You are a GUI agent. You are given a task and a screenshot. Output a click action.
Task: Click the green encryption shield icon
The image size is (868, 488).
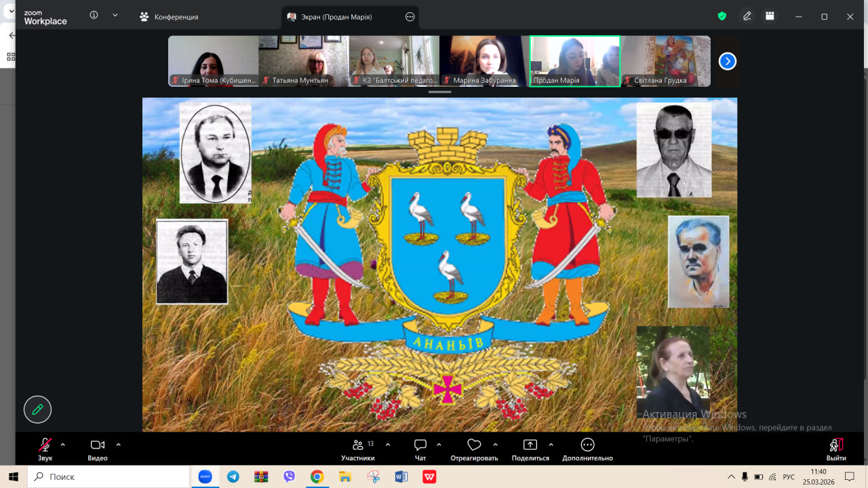pyautogui.click(x=722, y=16)
